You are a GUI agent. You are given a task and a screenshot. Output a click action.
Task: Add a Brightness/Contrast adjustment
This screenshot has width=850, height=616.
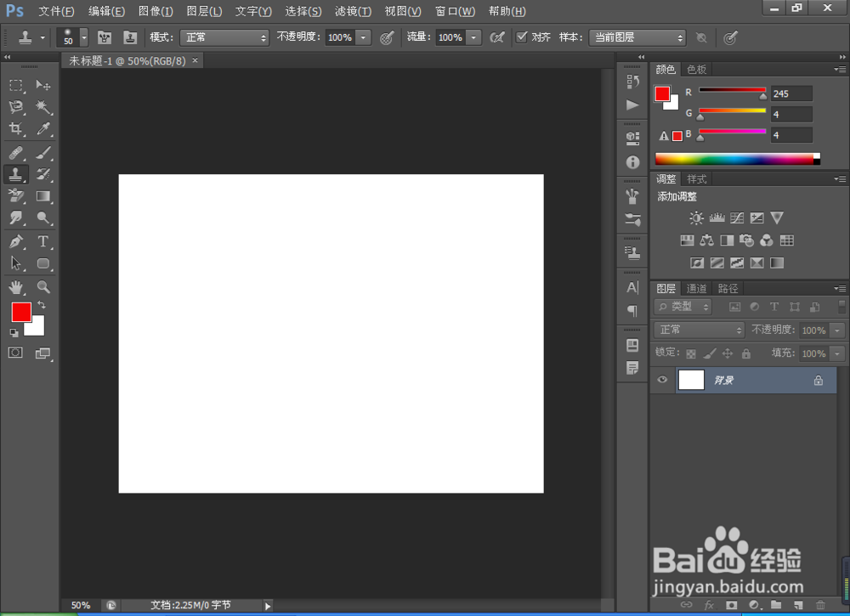pyautogui.click(x=696, y=218)
